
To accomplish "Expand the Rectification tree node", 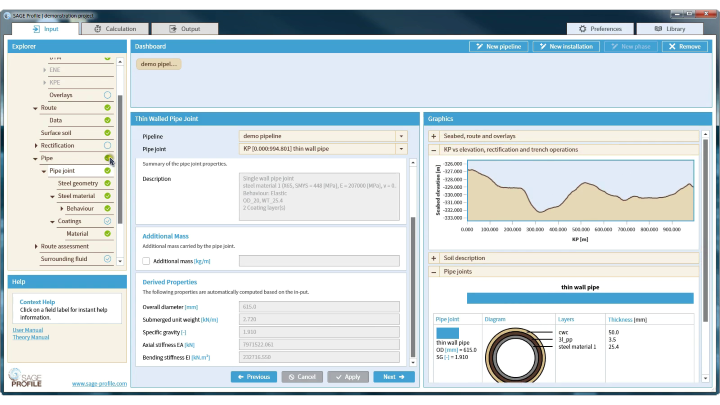I will point(36,146).
